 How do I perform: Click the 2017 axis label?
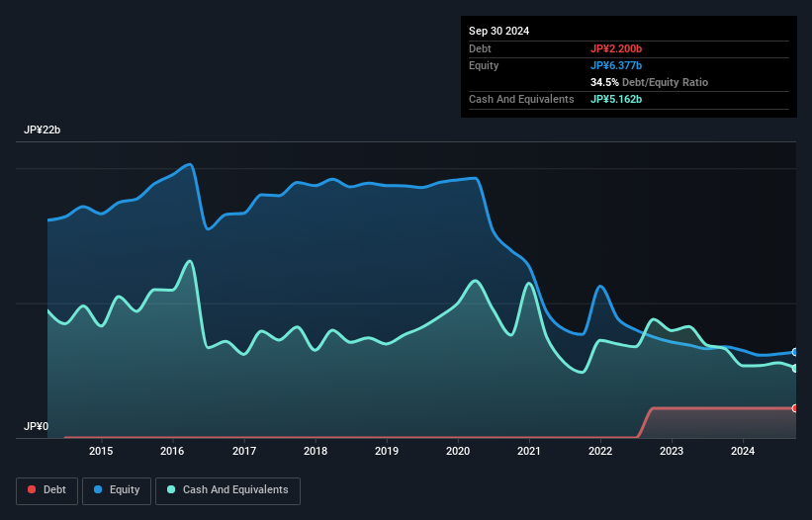pos(244,451)
